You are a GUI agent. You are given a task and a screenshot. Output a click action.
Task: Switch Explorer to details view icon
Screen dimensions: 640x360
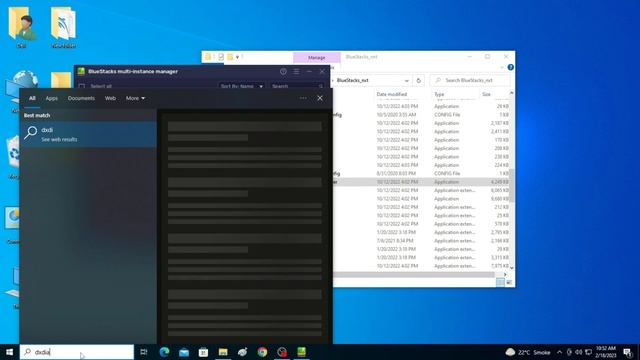500,282
